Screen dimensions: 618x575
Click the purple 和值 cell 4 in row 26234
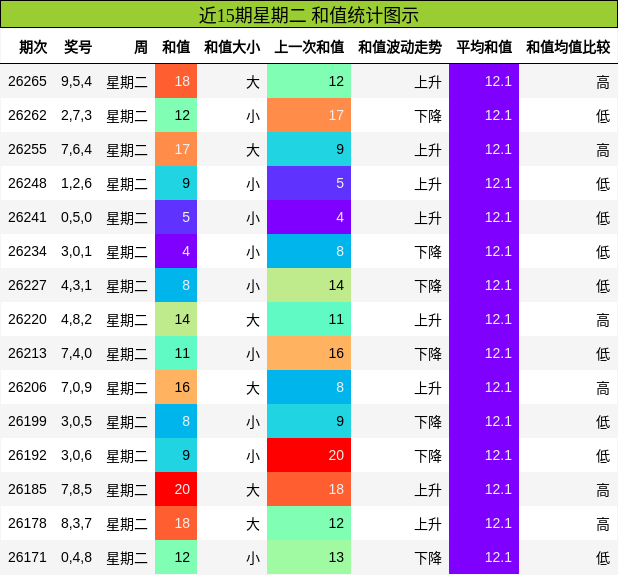pyautogui.click(x=176, y=251)
